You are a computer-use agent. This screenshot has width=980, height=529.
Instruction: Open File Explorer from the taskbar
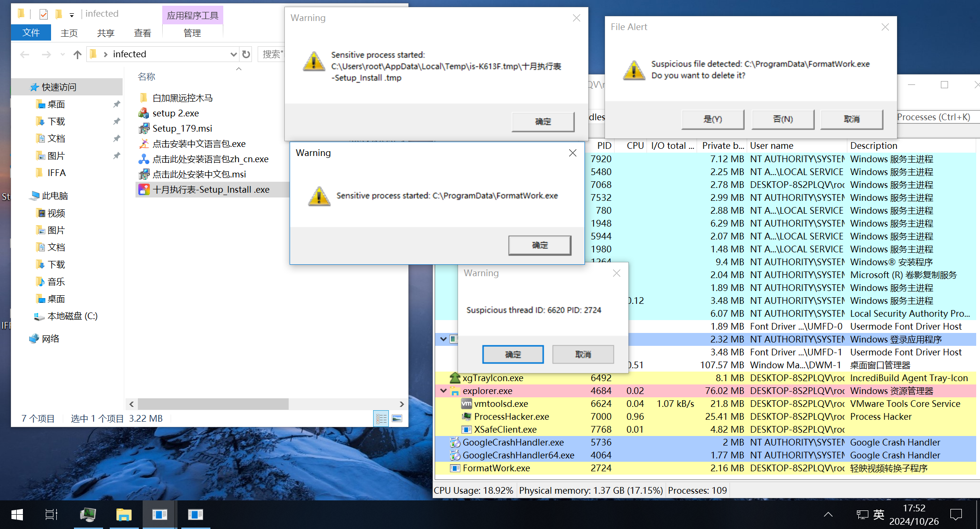click(x=124, y=515)
